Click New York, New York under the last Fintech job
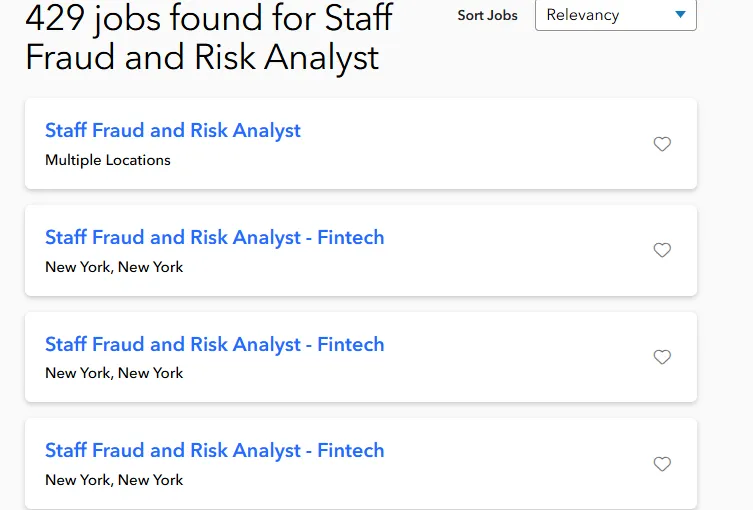This screenshot has height=510, width=753. pyautogui.click(x=114, y=480)
